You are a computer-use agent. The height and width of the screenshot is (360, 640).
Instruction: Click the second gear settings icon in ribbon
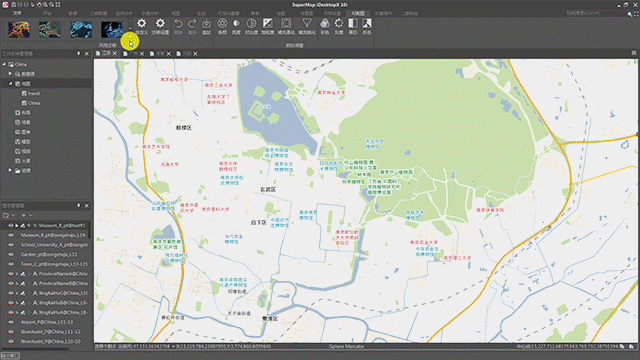tap(160, 24)
